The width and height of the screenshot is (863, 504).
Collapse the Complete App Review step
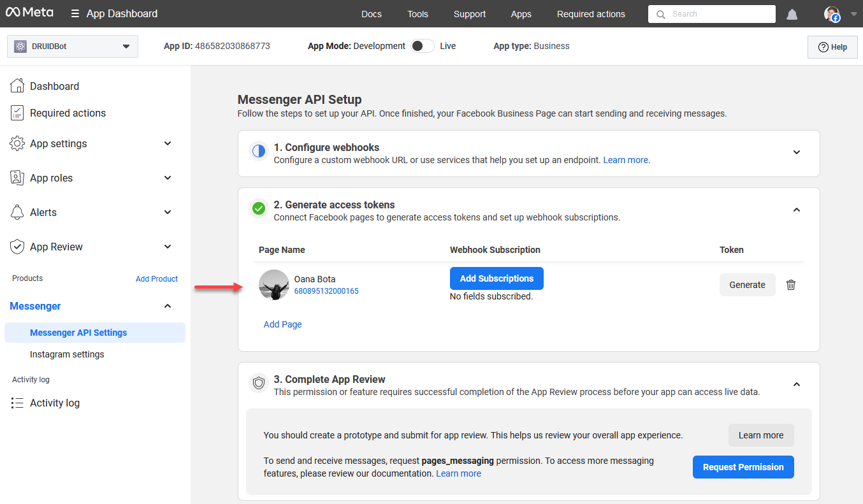[796, 384]
